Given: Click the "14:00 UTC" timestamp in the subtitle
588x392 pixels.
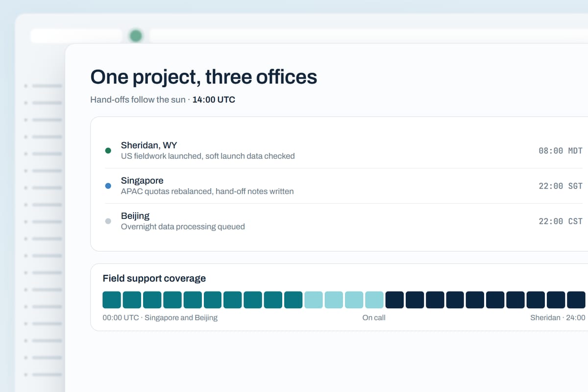Looking at the screenshot, I should click(x=214, y=100).
